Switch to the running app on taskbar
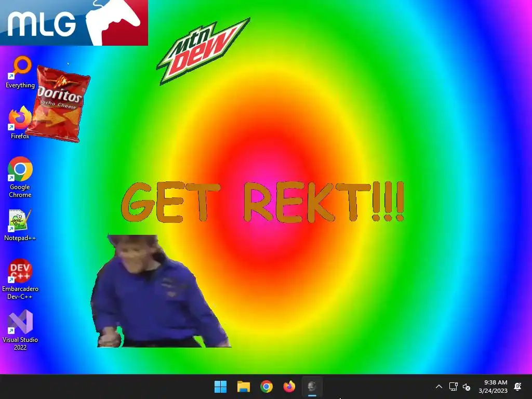Viewport: 532px width, 399px height. [x=312, y=387]
